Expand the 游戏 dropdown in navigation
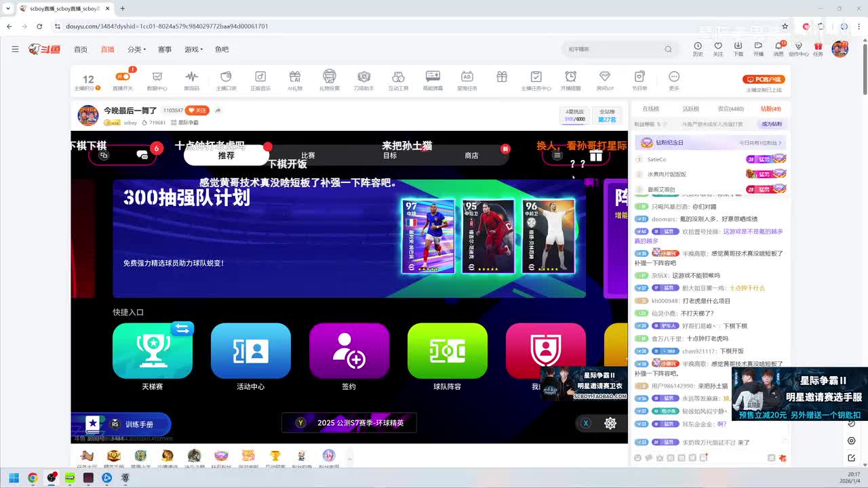868x488 pixels. click(193, 49)
